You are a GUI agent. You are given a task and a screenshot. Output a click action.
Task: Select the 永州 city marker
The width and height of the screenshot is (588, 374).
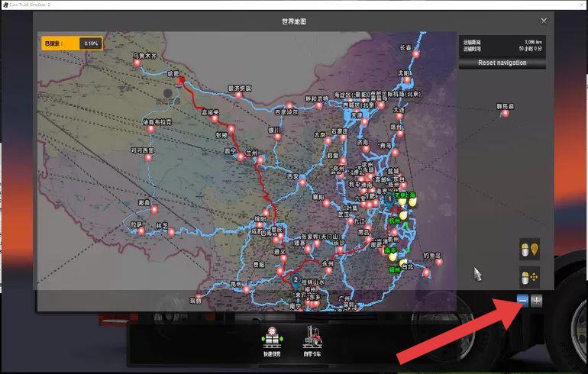click(x=328, y=270)
